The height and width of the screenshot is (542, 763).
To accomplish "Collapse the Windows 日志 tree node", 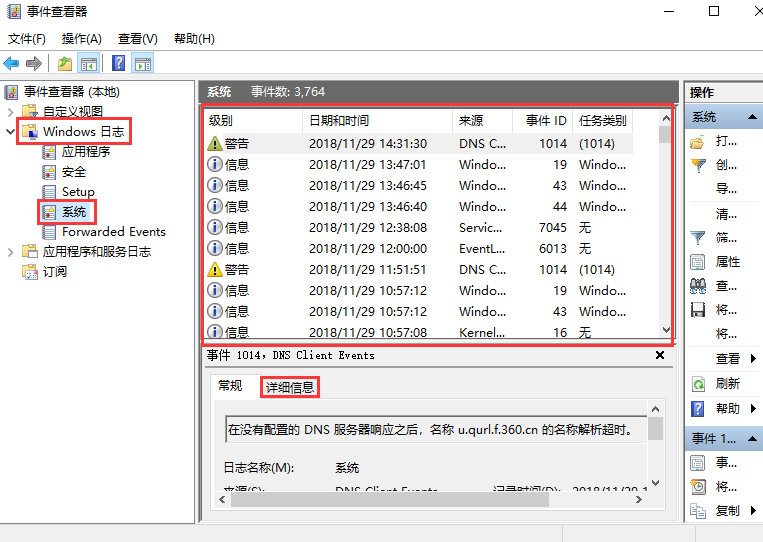I will coord(11,132).
